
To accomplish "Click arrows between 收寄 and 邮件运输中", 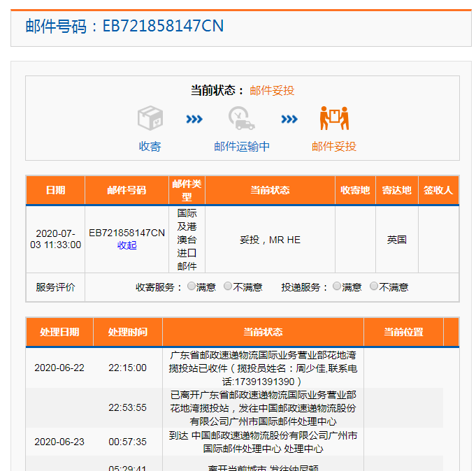I will (194, 119).
